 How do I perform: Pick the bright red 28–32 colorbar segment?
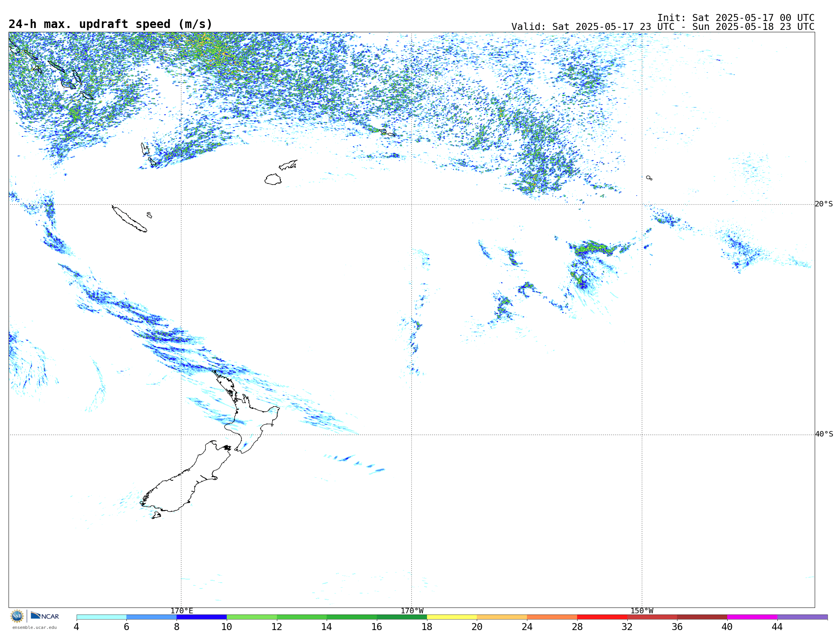point(602,617)
